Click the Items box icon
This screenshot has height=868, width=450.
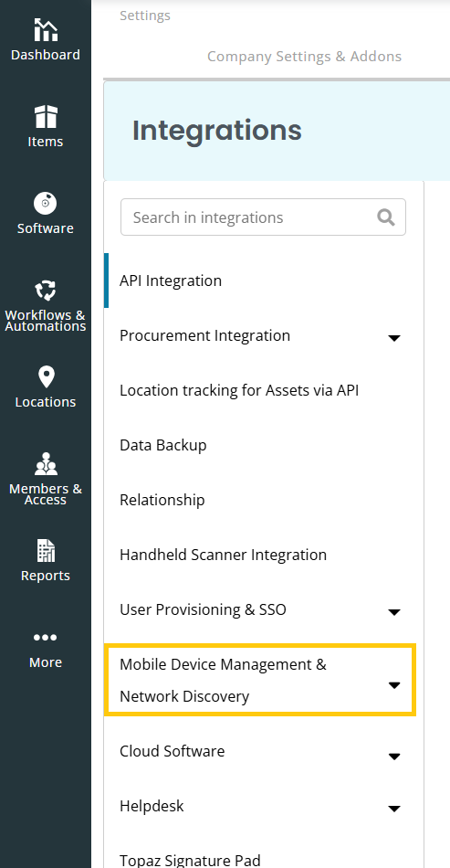pyautogui.click(x=46, y=117)
